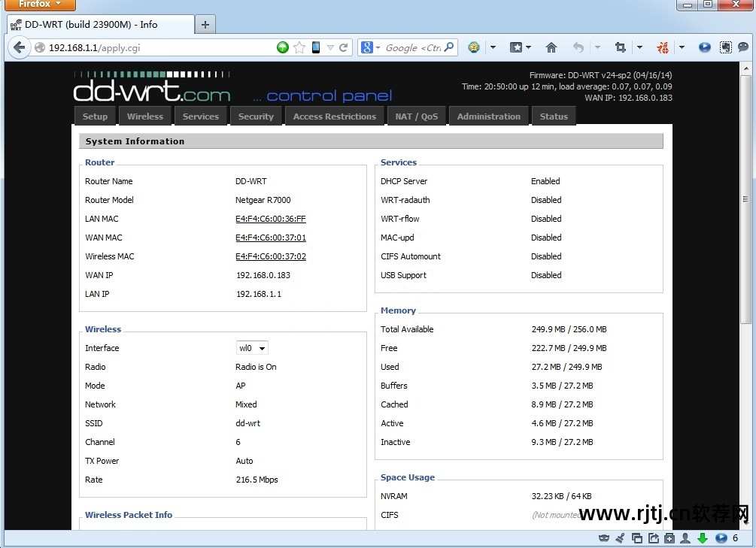Viewport: 756px width, 548px height.
Task: Open the bookmarks star toolbar button
Action: pos(516,47)
